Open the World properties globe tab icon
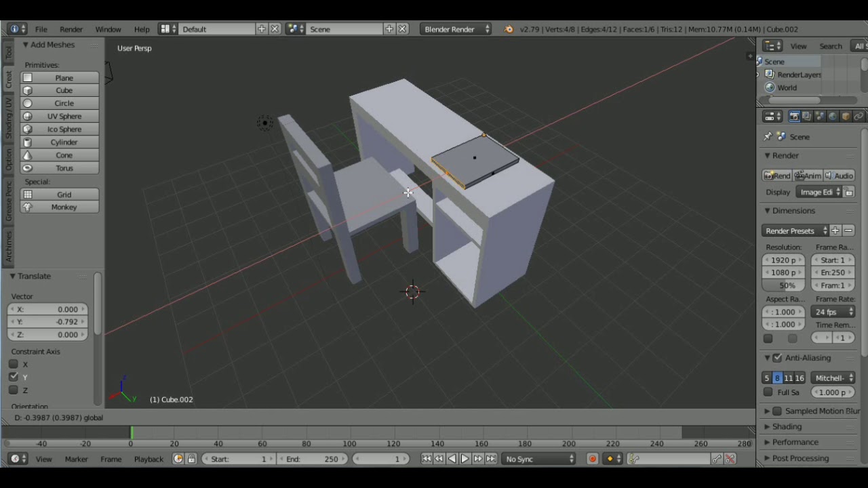868x488 pixels. 833,117
